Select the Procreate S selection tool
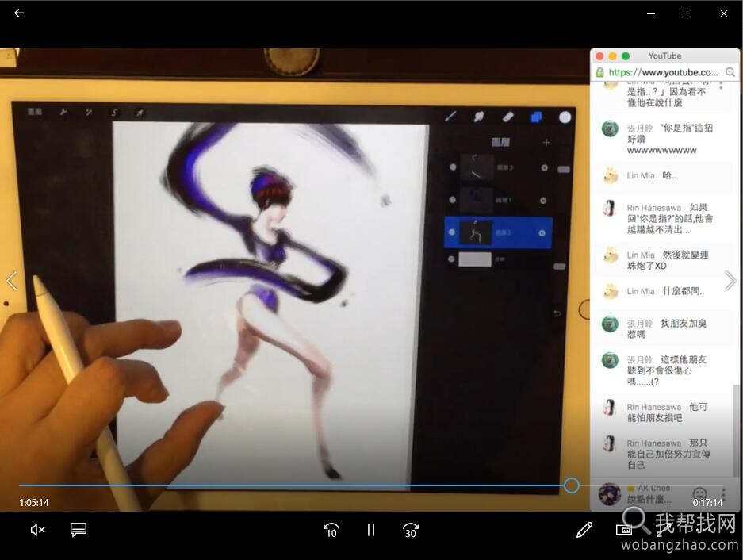Image resolution: width=743 pixels, height=560 pixels. coord(114,113)
